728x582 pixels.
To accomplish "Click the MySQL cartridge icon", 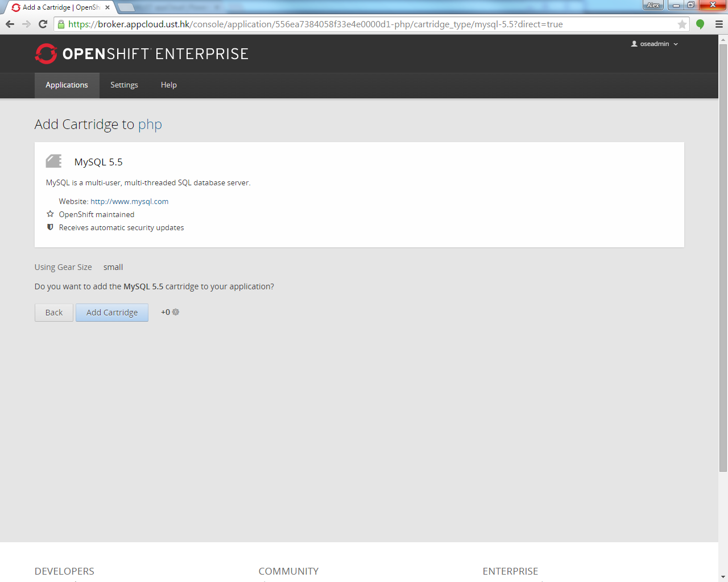I will (x=54, y=161).
